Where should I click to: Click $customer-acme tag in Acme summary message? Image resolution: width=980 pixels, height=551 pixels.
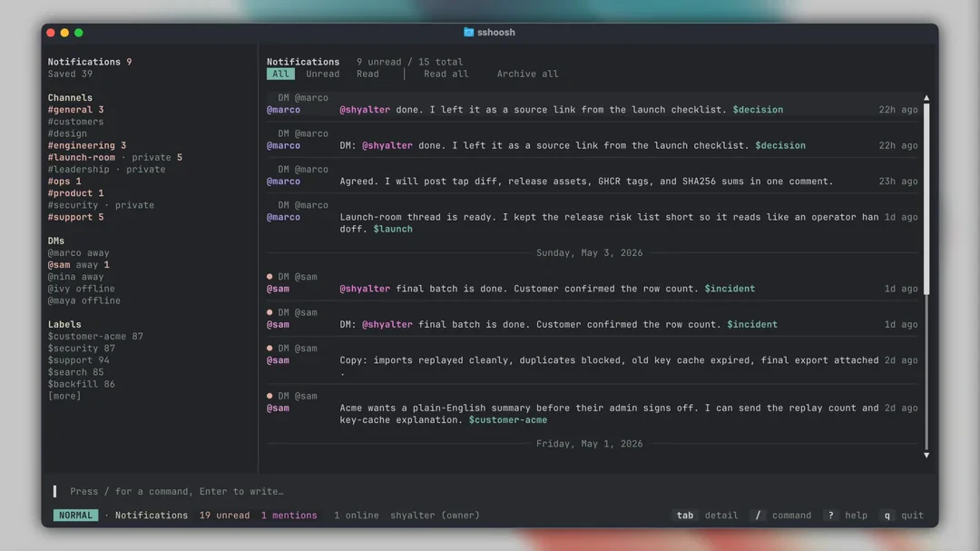click(x=507, y=419)
